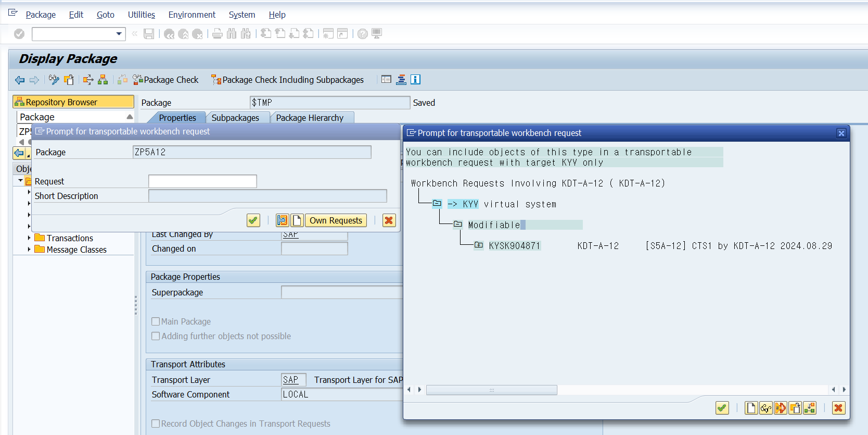Click the orange a-b arrow icon in right dialog

[x=780, y=408]
